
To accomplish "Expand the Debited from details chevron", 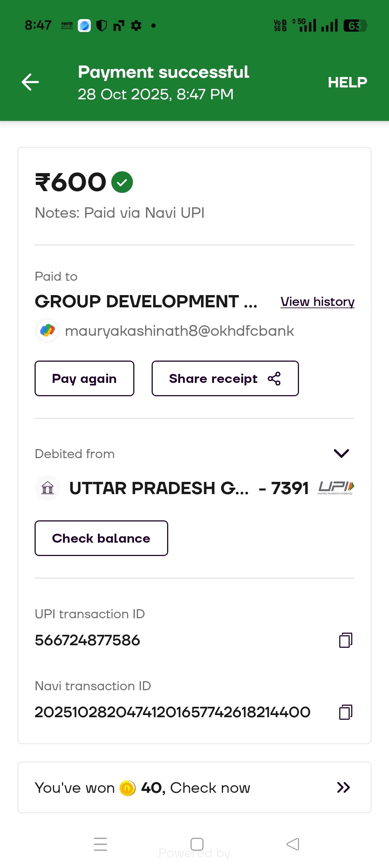I will (341, 453).
